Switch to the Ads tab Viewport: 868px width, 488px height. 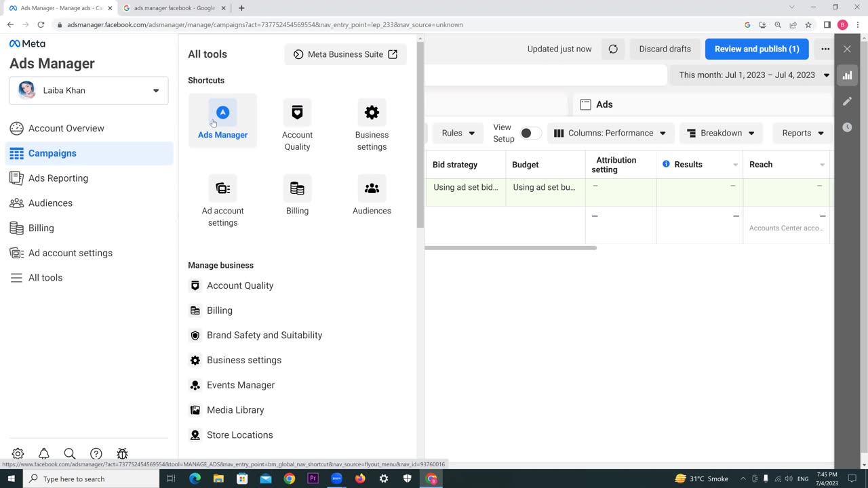pyautogui.click(x=703, y=104)
